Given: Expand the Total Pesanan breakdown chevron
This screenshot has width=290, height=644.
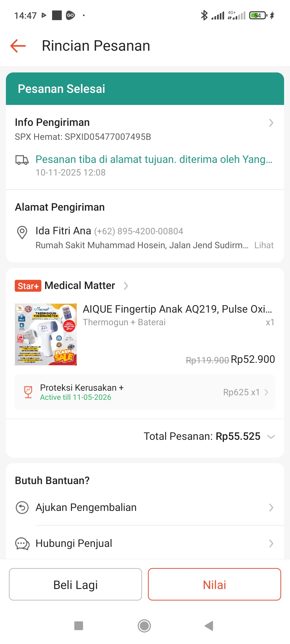Looking at the screenshot, I should tap(271, 437).
